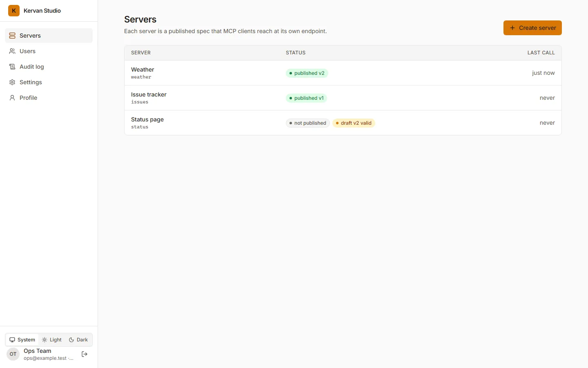Open the Servers page
The image size is (588, 368).
pyautogui.click(x=49, y=36)
